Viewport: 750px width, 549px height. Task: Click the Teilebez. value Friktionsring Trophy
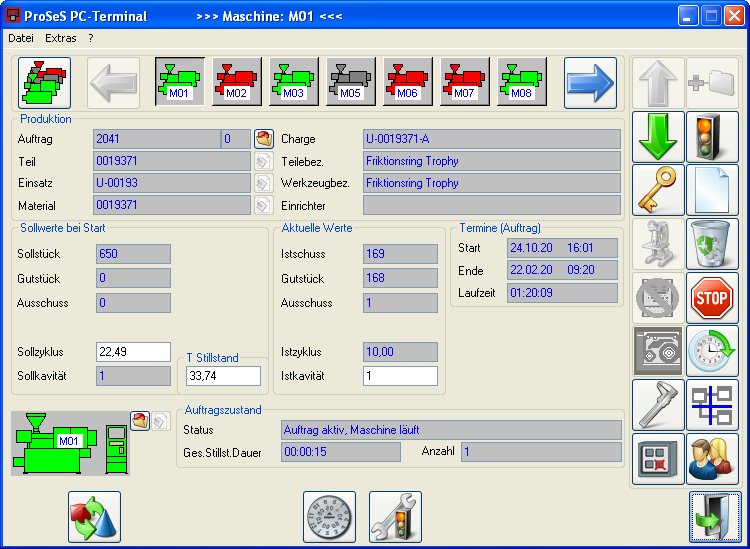coord(492,161)
